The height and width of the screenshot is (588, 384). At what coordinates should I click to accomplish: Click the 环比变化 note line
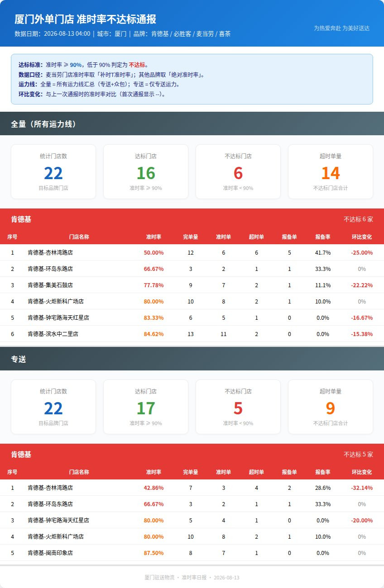92,95
